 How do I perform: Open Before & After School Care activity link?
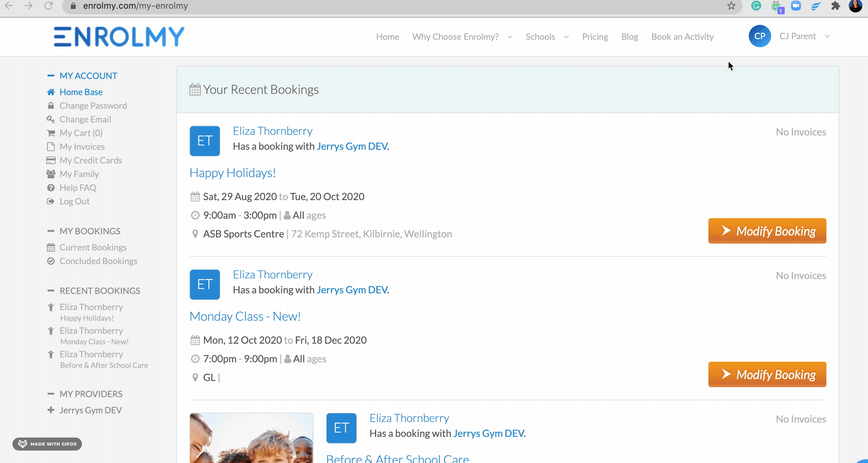click(x=397, y=459)
